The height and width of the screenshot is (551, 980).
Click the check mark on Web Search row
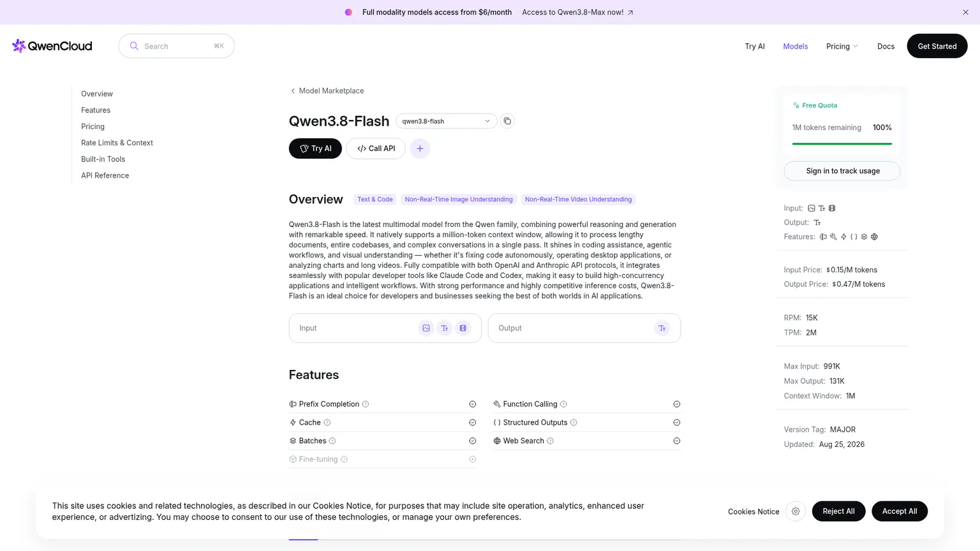(x=677, y=441)
